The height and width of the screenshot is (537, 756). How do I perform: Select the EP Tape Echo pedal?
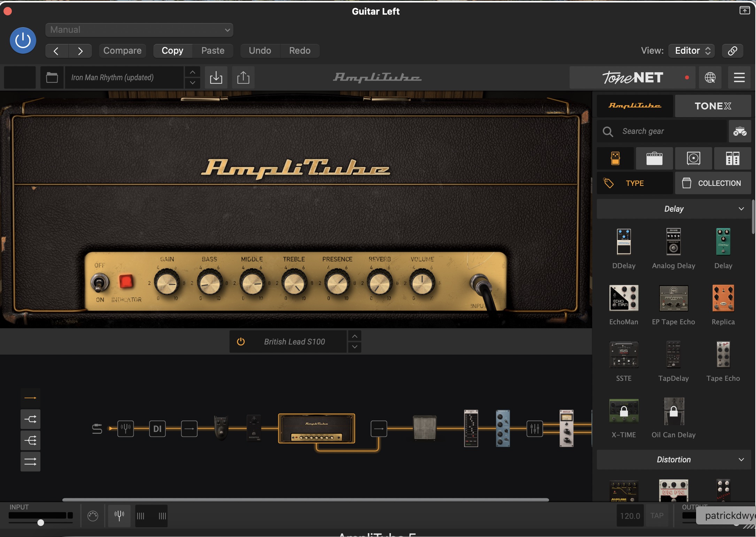[673, 298]
